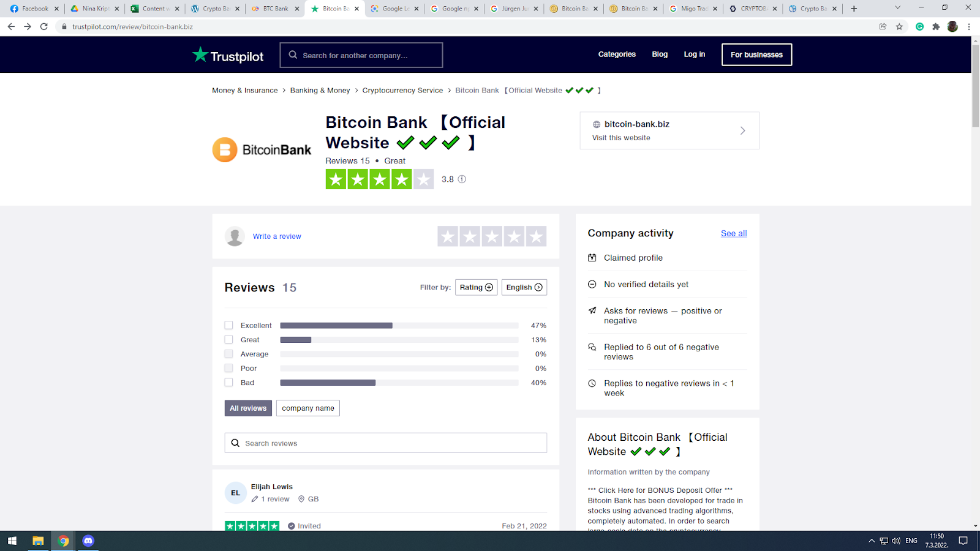The width and height of the screenshot is (980, 551).
Task: Open Discord from the taskbar
Action: 88,541
